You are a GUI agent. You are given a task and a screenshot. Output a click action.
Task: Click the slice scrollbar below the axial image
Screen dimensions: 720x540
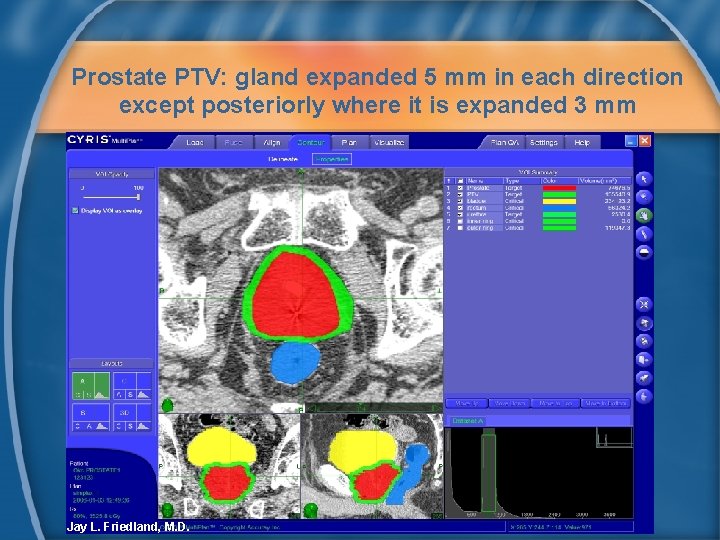pos(374,408)
